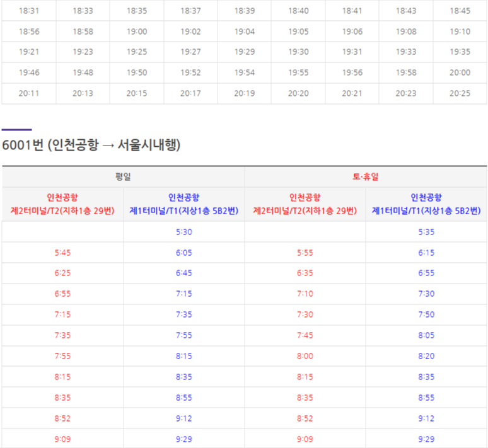The height and width of the screenshot is (448, 488).
Task: Click the 20:25 time cell
Action: click(x=460, y=93)
